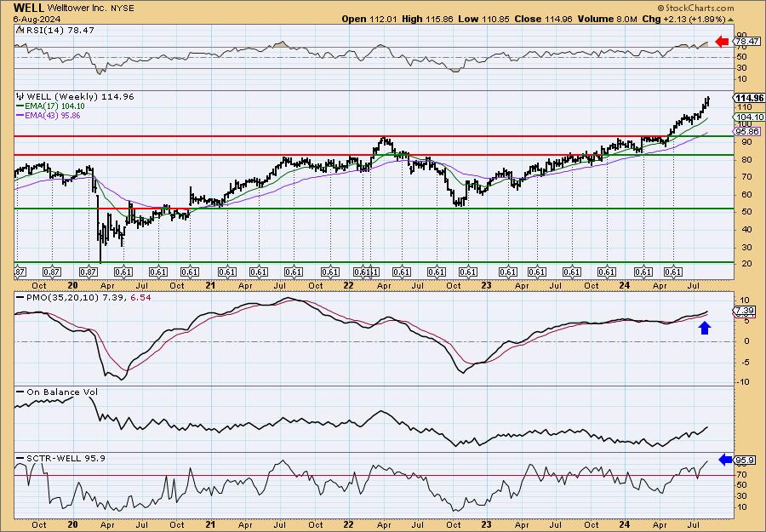This screenshot has width=766, height=532.
Task: Select the Low 110.85 value
Action: point(483,19)
